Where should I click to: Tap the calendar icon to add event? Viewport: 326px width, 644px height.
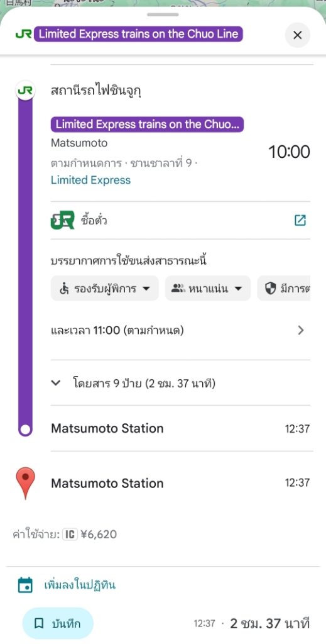(x=25, y=585)
